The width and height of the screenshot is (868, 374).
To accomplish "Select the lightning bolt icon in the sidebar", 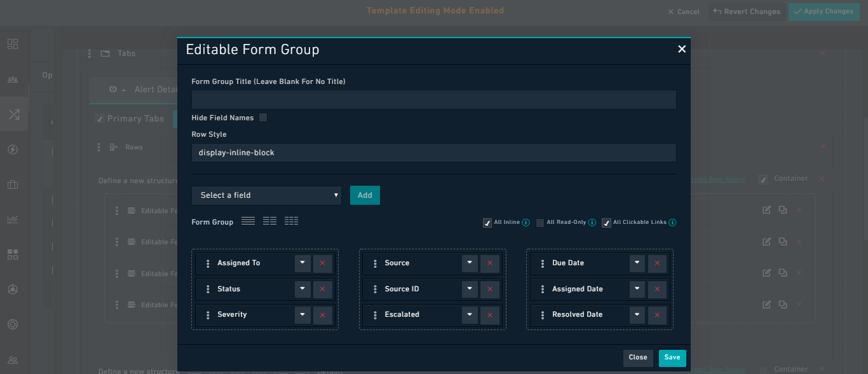I will pos(13,149).
